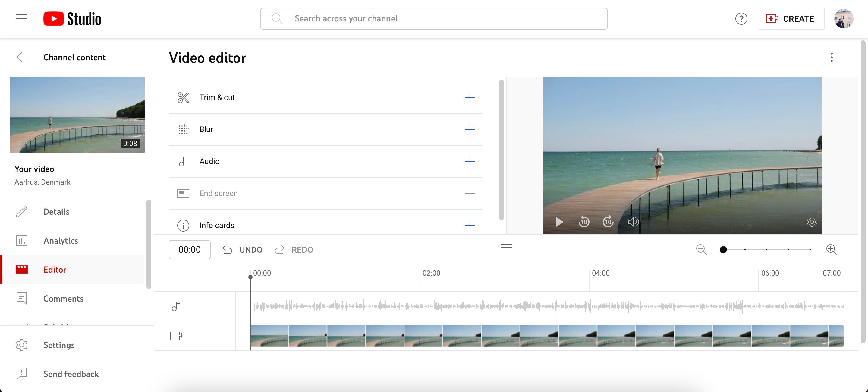Mute the preview volume speaker
868x392 pixels.
tap(633, 222)
